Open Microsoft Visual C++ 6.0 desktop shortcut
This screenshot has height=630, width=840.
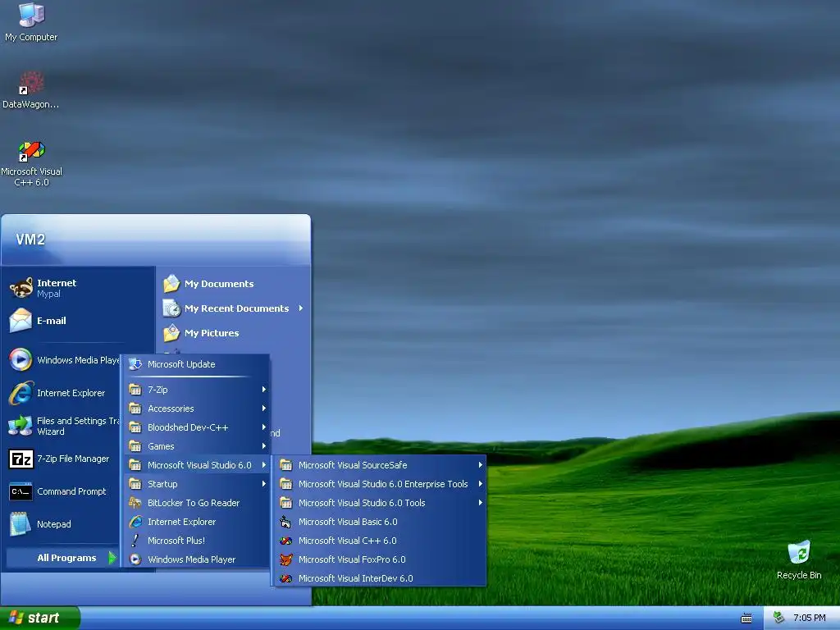(x=31, y=163)
